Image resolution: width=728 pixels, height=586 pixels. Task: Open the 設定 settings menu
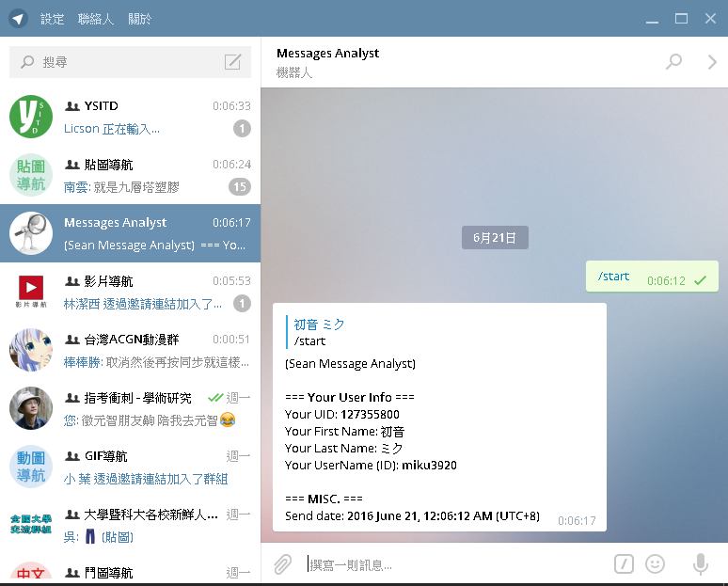click(x=52, y=19)
